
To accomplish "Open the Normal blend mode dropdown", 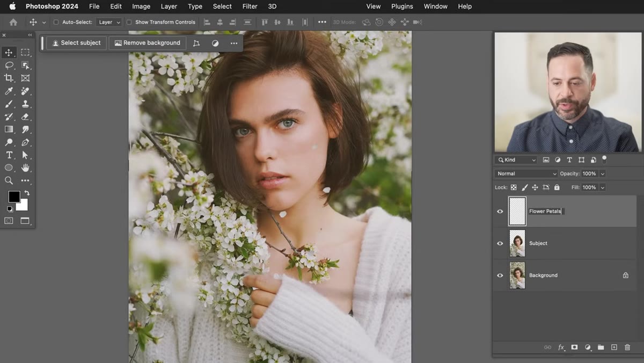I will 526,173.
